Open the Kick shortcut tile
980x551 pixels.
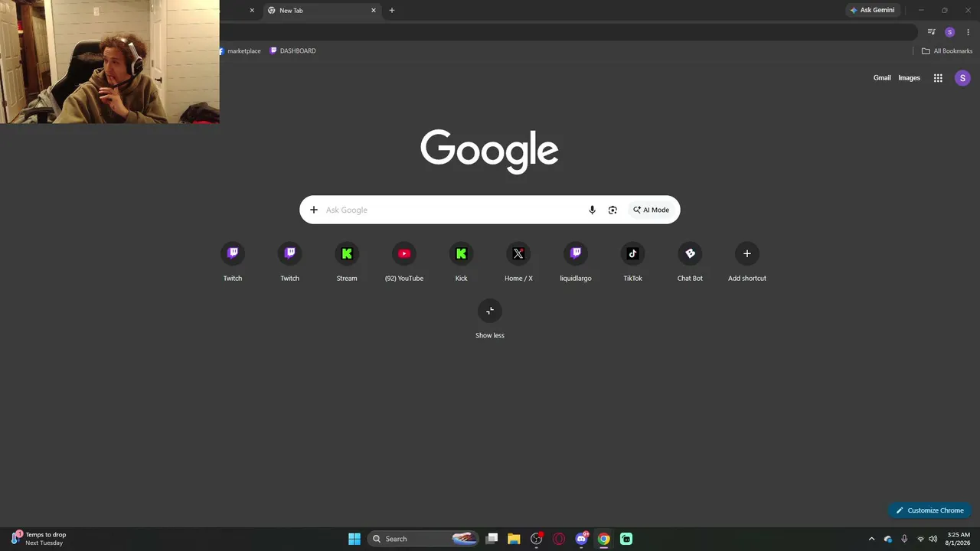[461, 262]
